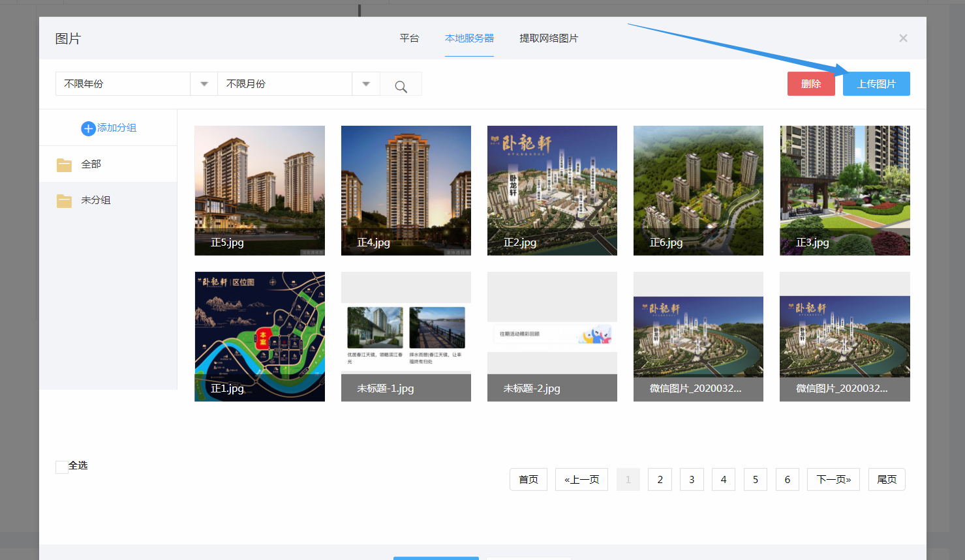965x560 pixels.
Task: Click the 上传图片 button
Action: coord(876,84)
